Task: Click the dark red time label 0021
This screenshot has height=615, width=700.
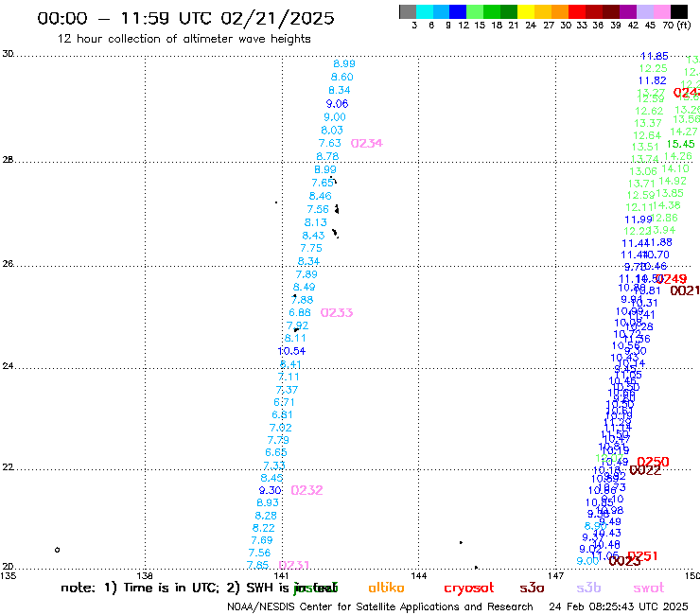Action: 685,290
